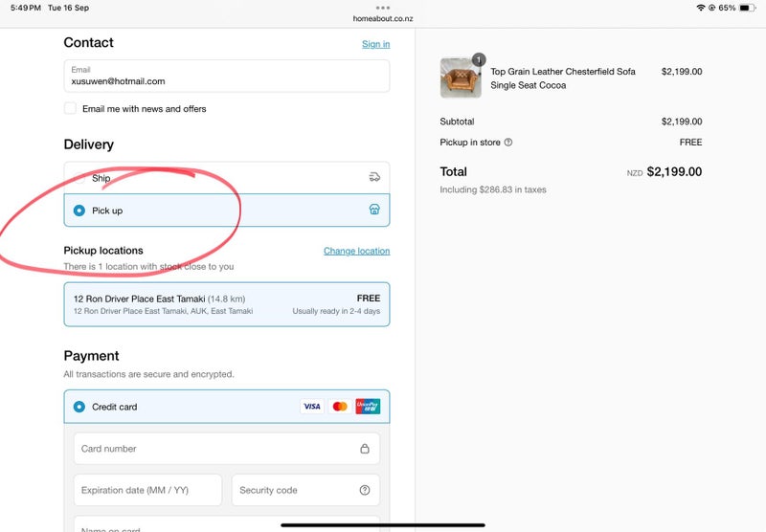Viewport: 766px width, 532px height.
Task: Click the Change location link
Action: pyautogui.click(x=356, y=252)
